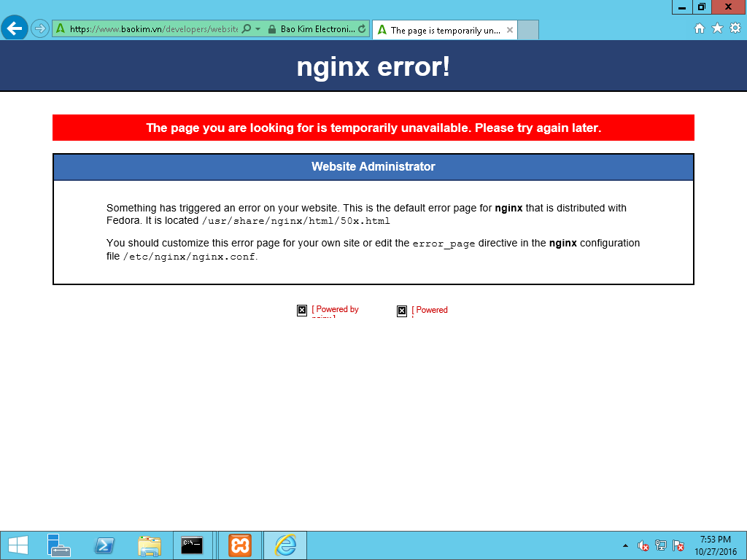Open Favorites star icon
Screen dimensions: 747x560
718,28
